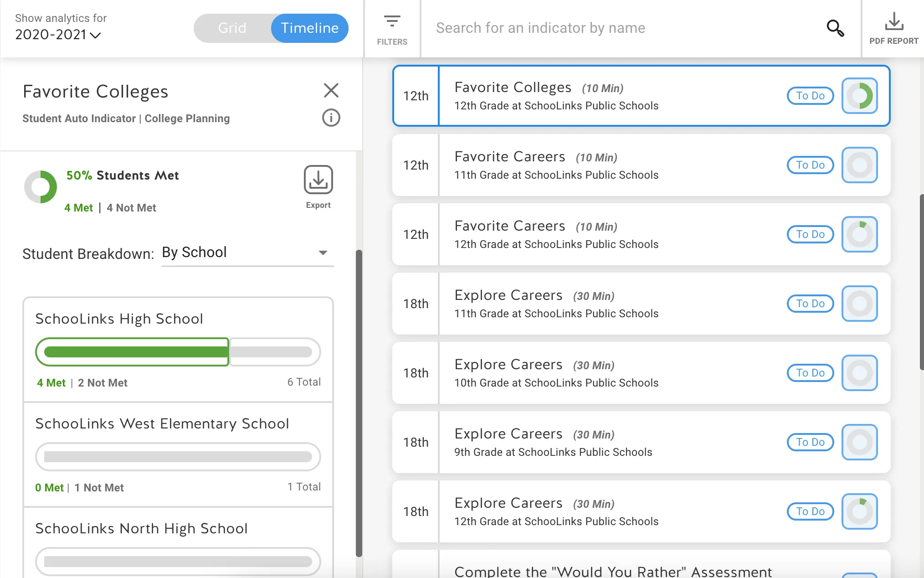Click the search for an indicator field
The image size is (924, 578).
[624, 28]
